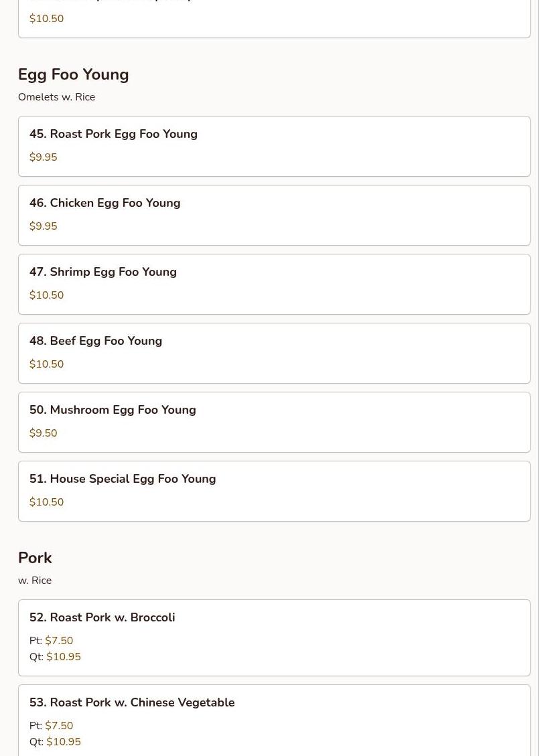Select Chicken Egg Foo Young menu item

[274, 215]
